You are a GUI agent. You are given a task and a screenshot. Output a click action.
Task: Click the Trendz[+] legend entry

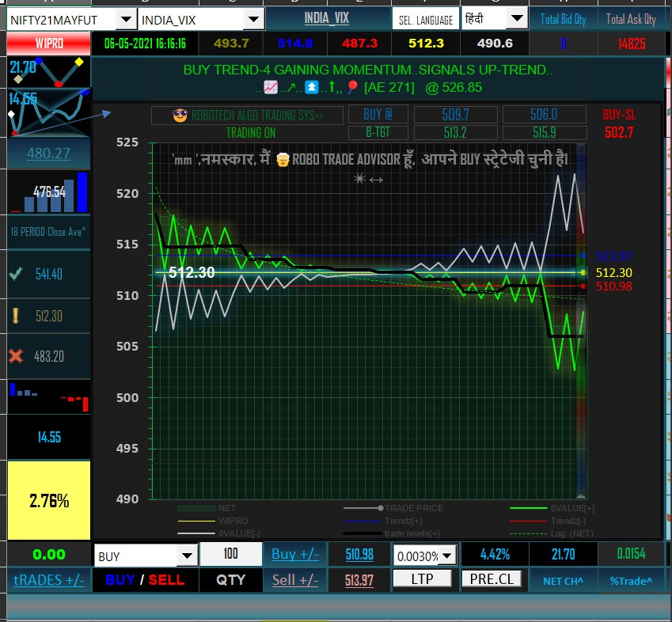(x=383, y=521)
